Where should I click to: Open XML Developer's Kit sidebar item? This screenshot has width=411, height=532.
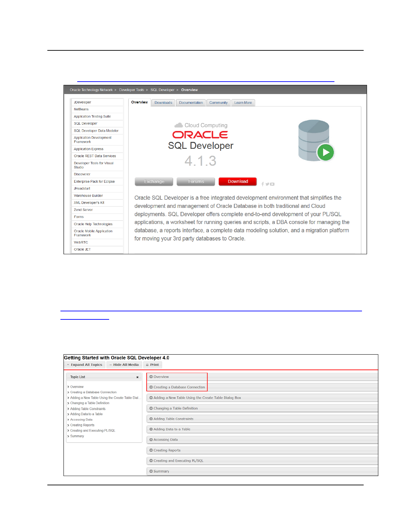click(x=97, y=203)
